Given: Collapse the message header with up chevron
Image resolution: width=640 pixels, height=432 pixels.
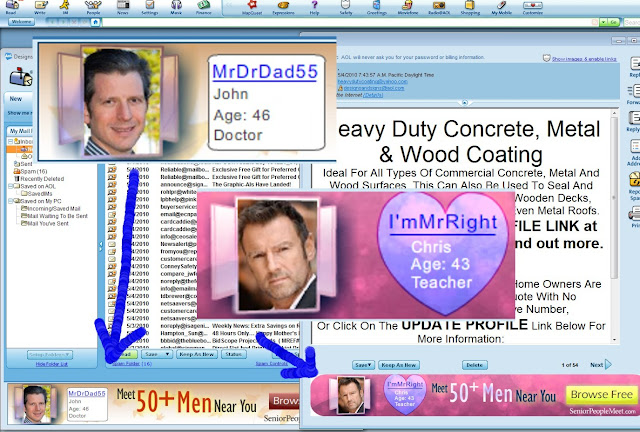Looking at the screenshot, I should (x=464, y=102).
